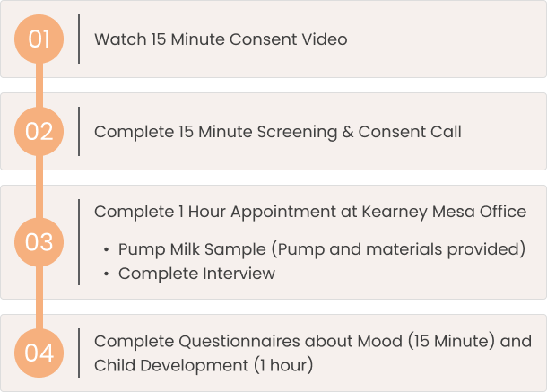Click the orange 02 step circle
The image size is (547, 392).
coord(39,131)
